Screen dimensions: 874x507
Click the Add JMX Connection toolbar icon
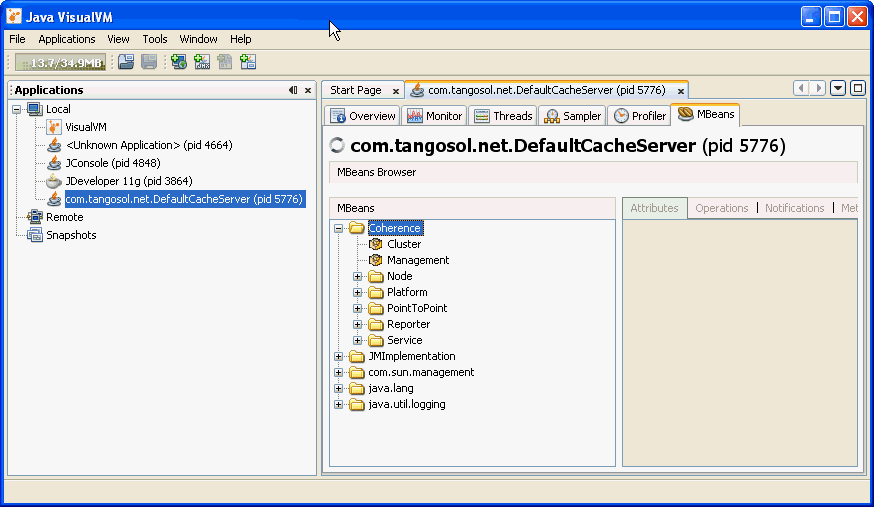click(202, 62)
